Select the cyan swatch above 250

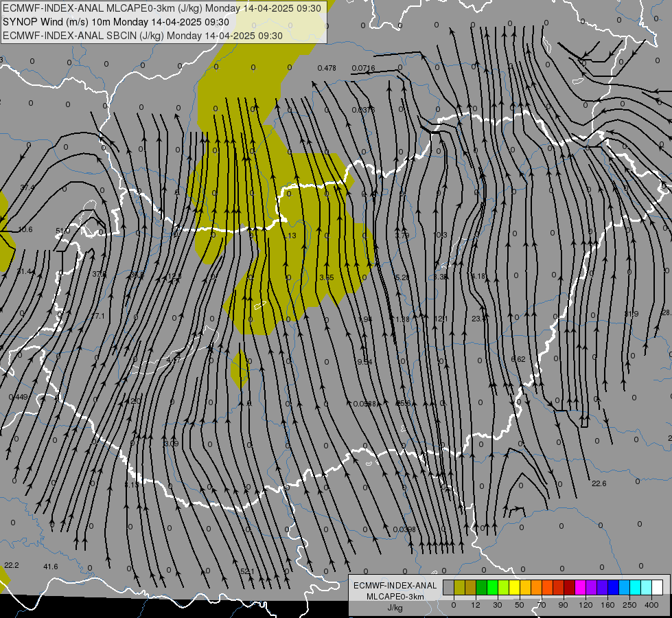tap(635, 587)
